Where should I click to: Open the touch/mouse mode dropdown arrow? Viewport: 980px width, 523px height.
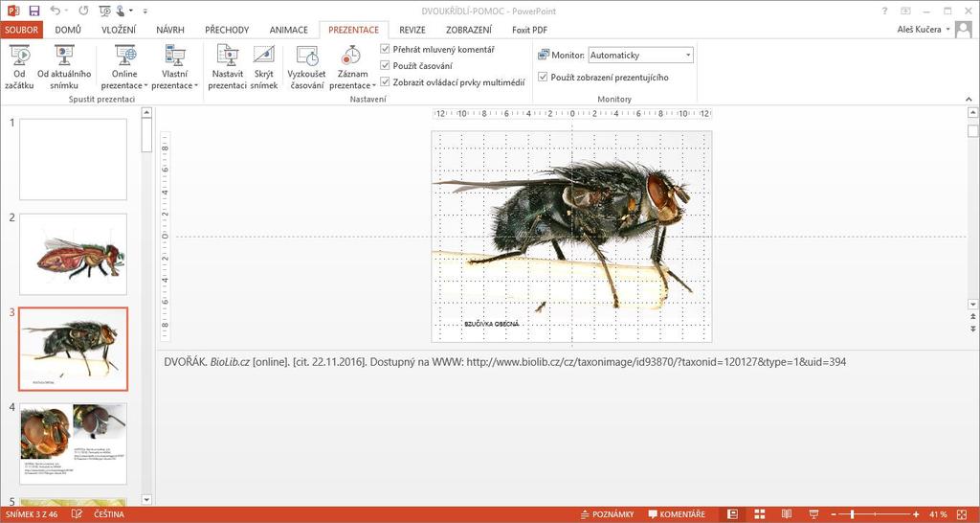pos(131,11)
